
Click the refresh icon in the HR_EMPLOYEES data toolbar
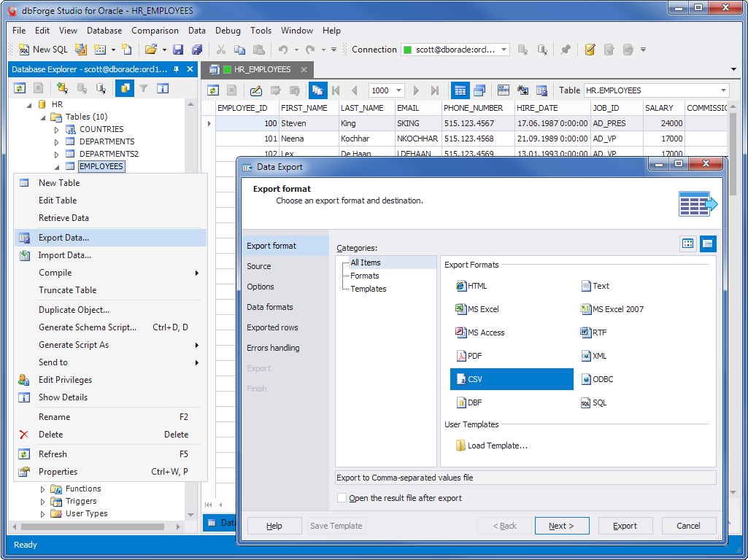[x=213, y=90]
